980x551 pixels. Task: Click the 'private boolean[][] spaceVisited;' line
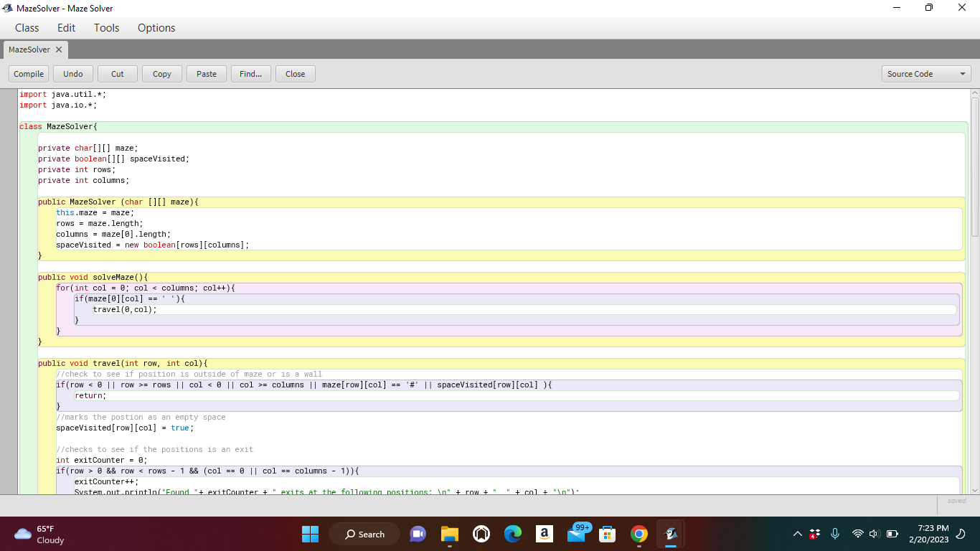(114, 159)
